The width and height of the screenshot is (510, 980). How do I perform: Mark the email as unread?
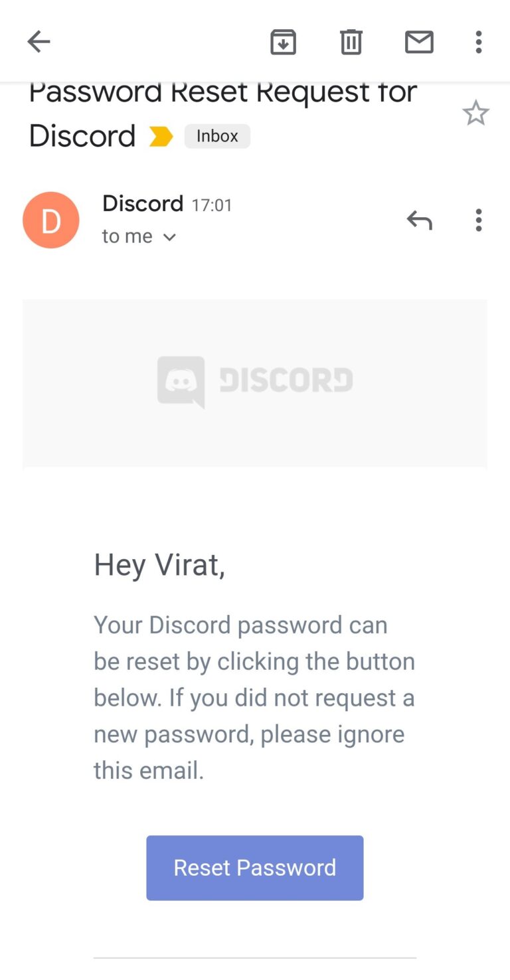(419, 41)
